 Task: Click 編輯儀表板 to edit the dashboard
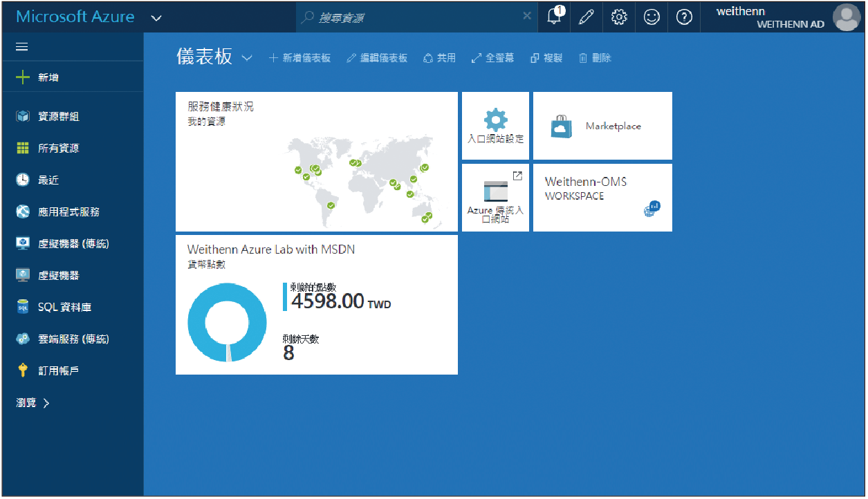click(x=377, y=58)
